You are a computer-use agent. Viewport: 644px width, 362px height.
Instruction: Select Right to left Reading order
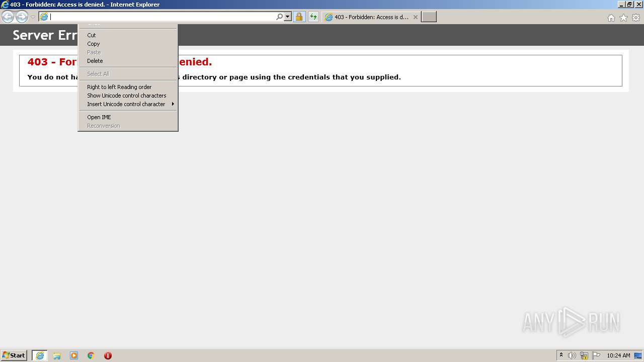128,87
